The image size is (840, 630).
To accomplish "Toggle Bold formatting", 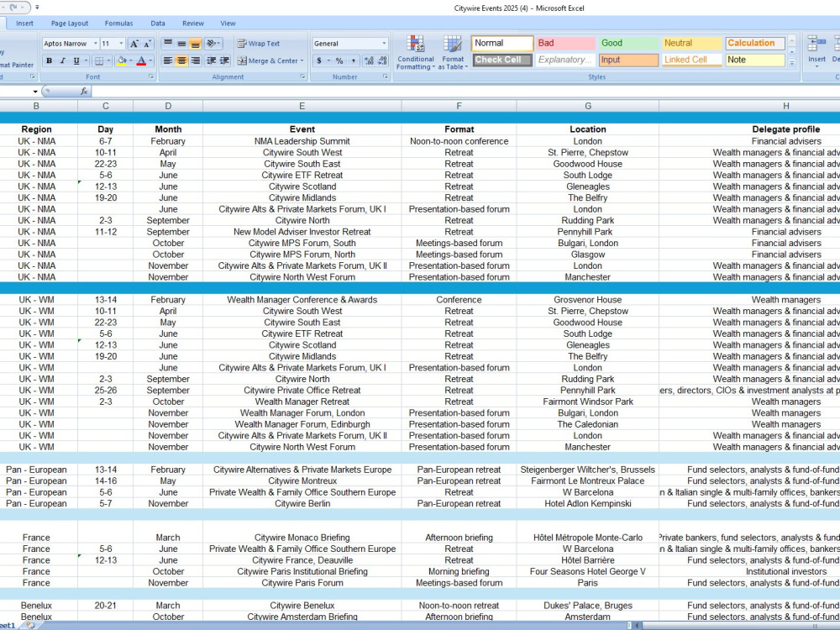I will pos(50,61).
